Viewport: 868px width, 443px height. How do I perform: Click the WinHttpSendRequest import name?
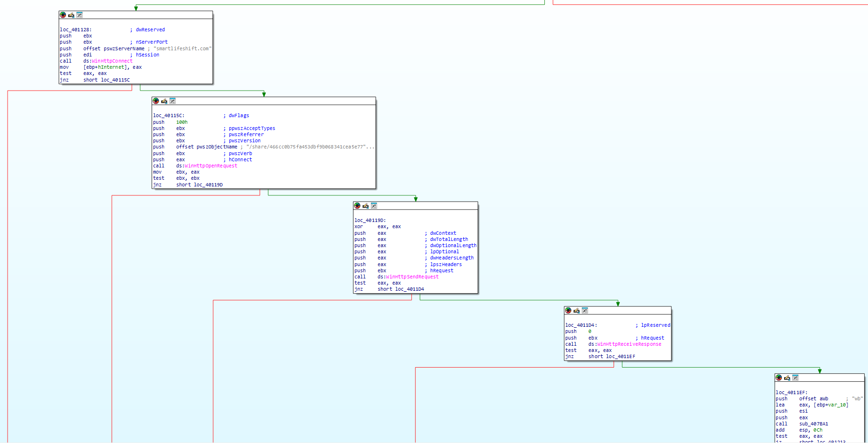412,277
